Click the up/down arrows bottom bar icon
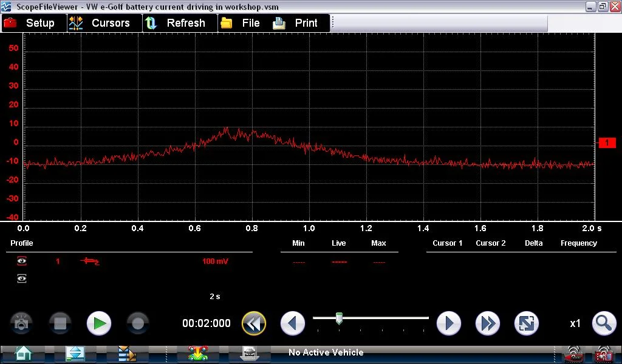Viewport: 622px width, 364px height. 75,353
